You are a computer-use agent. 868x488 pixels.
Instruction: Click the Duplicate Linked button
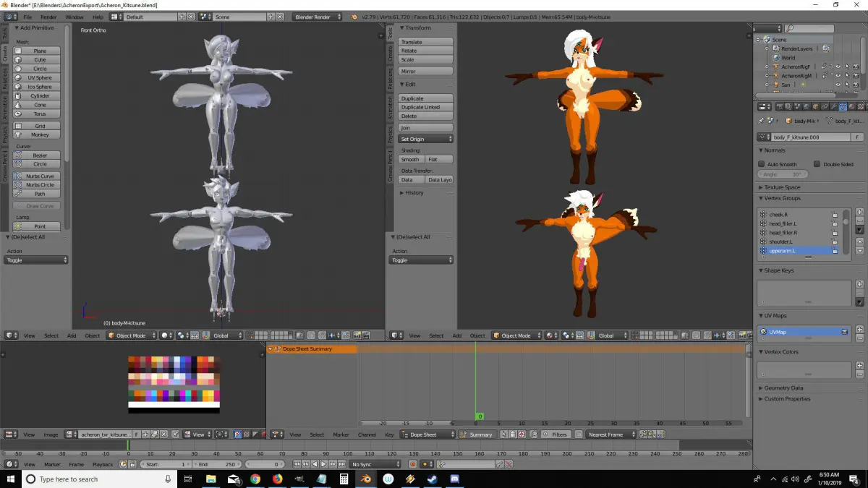[x=426, y=107]
